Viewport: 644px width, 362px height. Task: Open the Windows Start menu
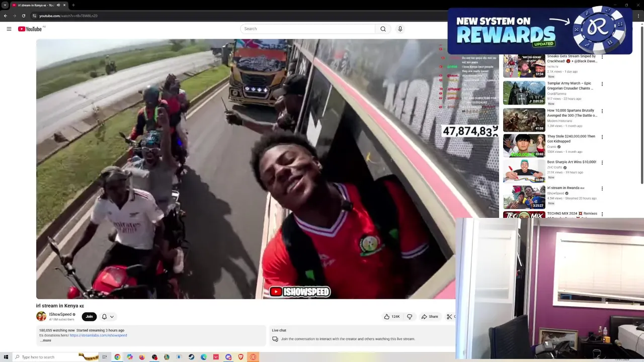(x=6, y=357)
